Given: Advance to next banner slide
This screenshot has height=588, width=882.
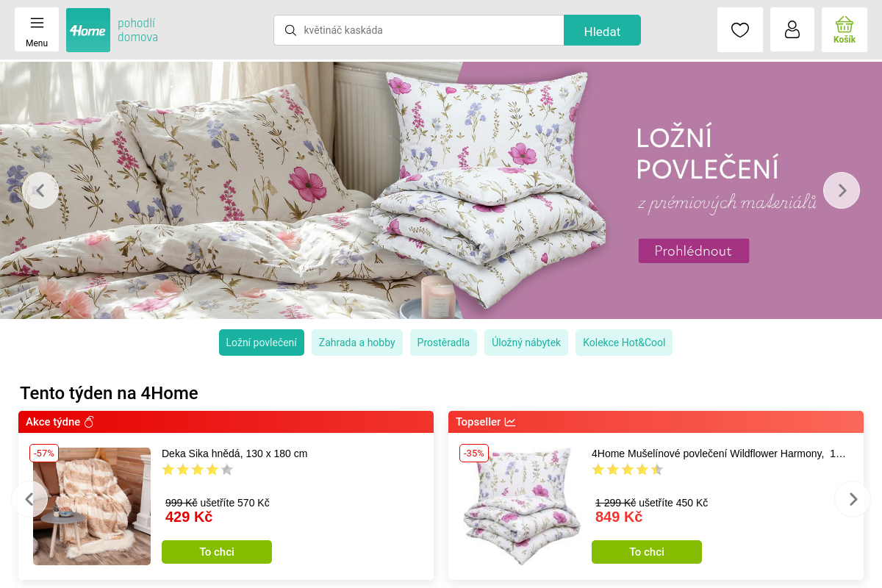Looking at the screenshot, I should tap(842, 190).
